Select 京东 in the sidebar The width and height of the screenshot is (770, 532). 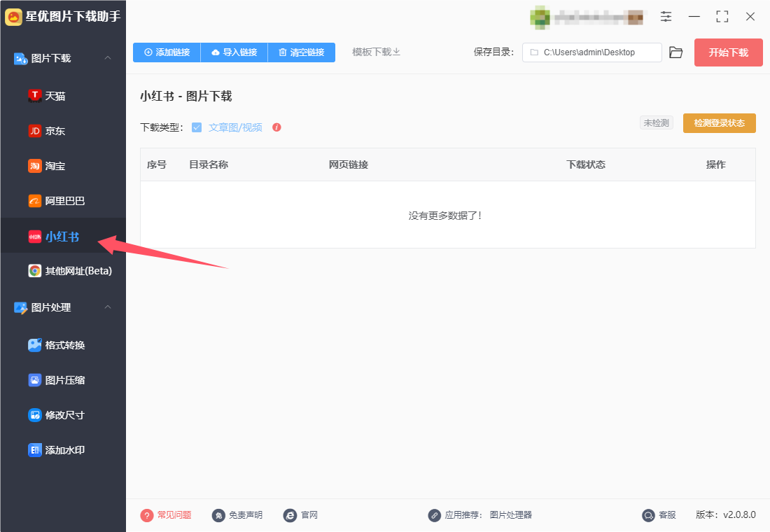pos(63,131)
